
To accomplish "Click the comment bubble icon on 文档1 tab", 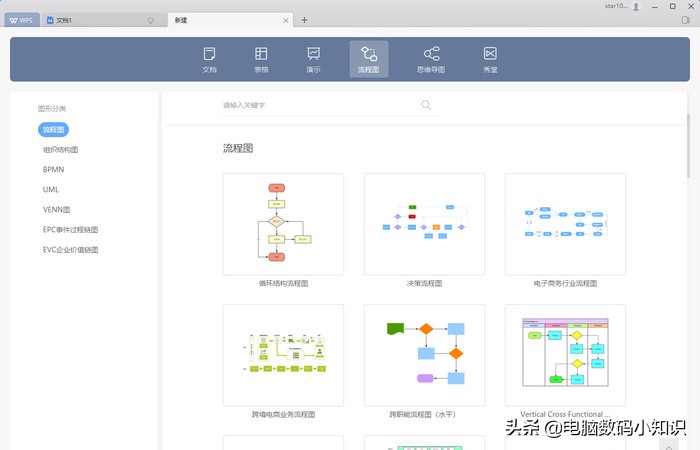I will (x=150, y=20).
